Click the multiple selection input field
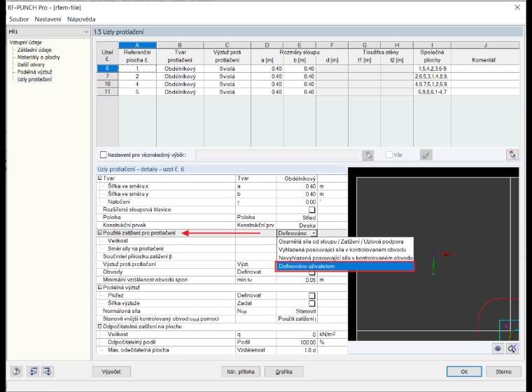532x392 pixels. point(277,155)
